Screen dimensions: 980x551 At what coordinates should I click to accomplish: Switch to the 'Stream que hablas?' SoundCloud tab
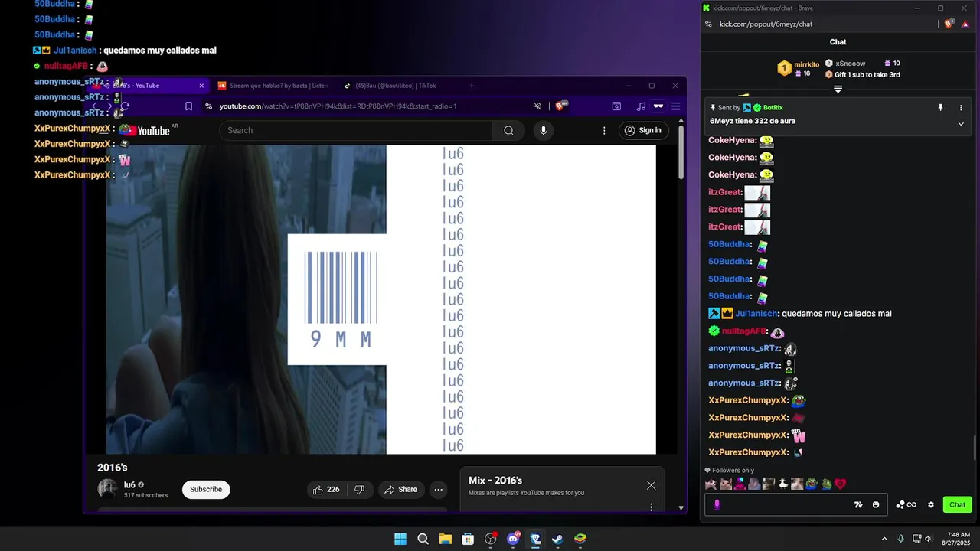click(273, 86)
